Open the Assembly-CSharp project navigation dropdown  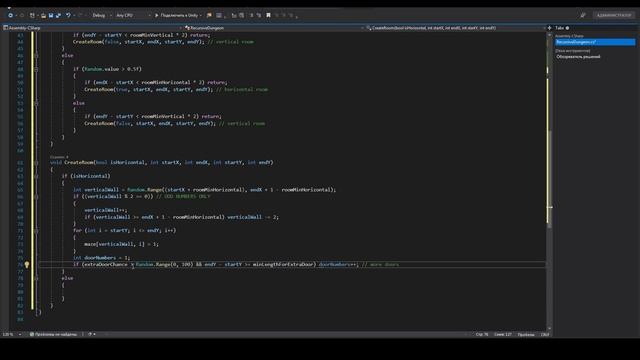[92, 28]
